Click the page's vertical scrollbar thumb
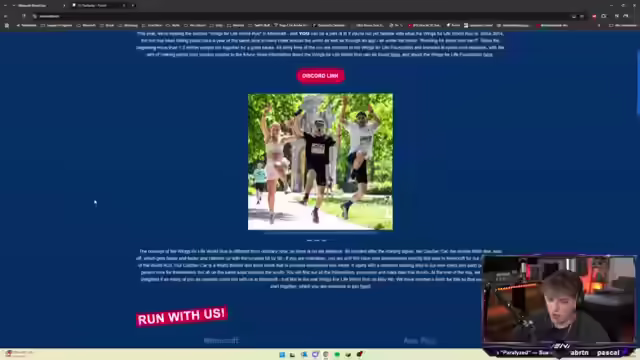 pyautogui.click(x=638, y=82)
